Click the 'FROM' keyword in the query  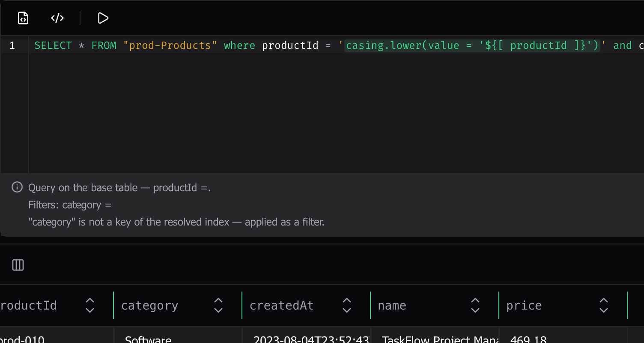pos(104,45)
